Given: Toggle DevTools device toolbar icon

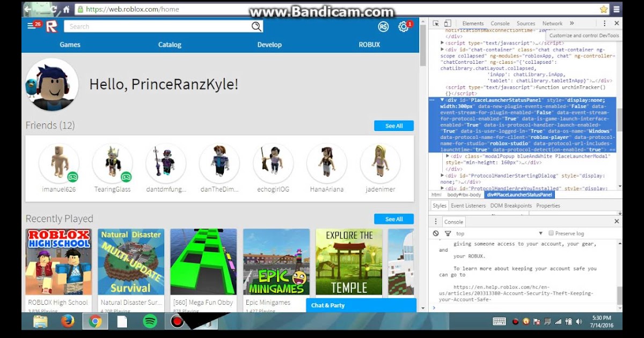Looking at the screenshot, I should pyautogui.click(x=448, y=23).
